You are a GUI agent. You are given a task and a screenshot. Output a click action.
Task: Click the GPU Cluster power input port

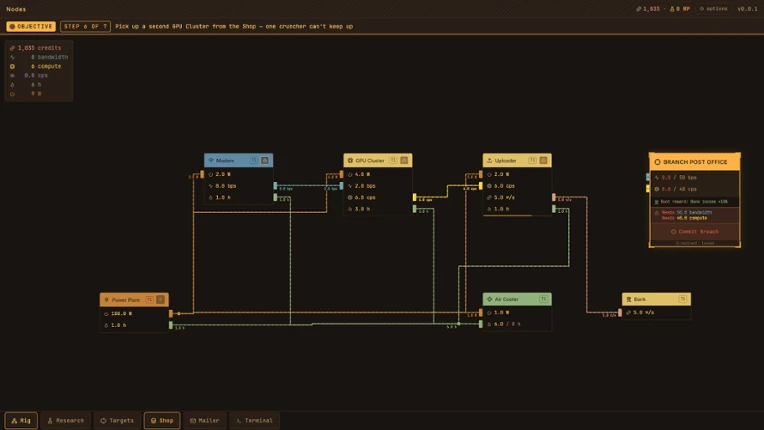[342, 174]
